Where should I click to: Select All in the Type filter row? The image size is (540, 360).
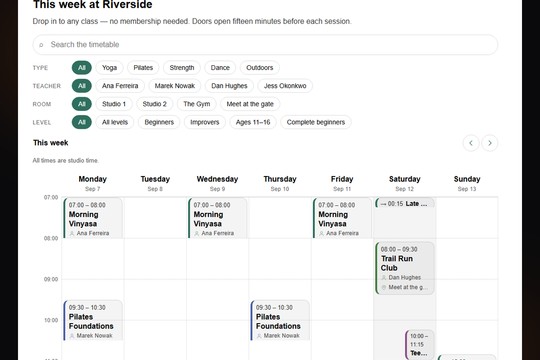tap(82, 68)
